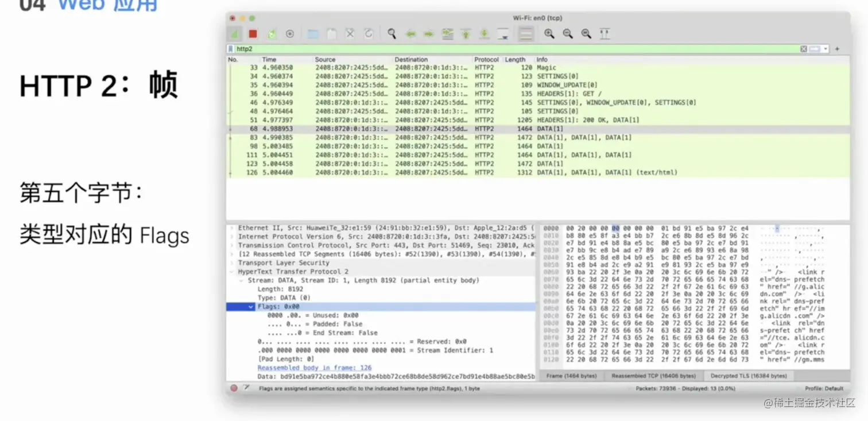
Task: Click highlighted 00 byte in hex dump
Action: pyautogui.click(x=615, y=228)
